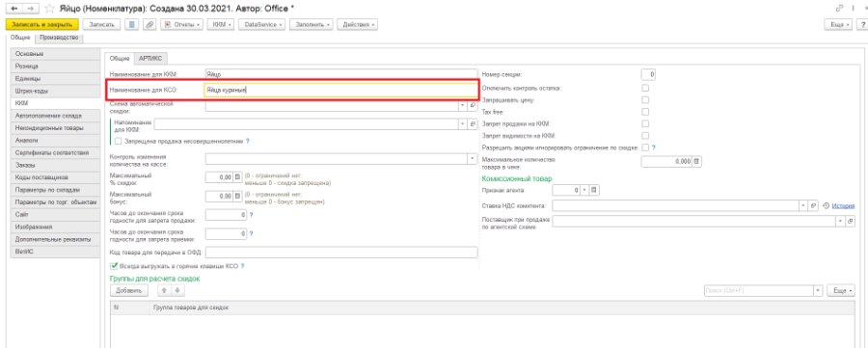868x348 pixels.
Task: Check Разрешать акциям игнорировать ограничение по скидке
Action: (x=645, y=147)
